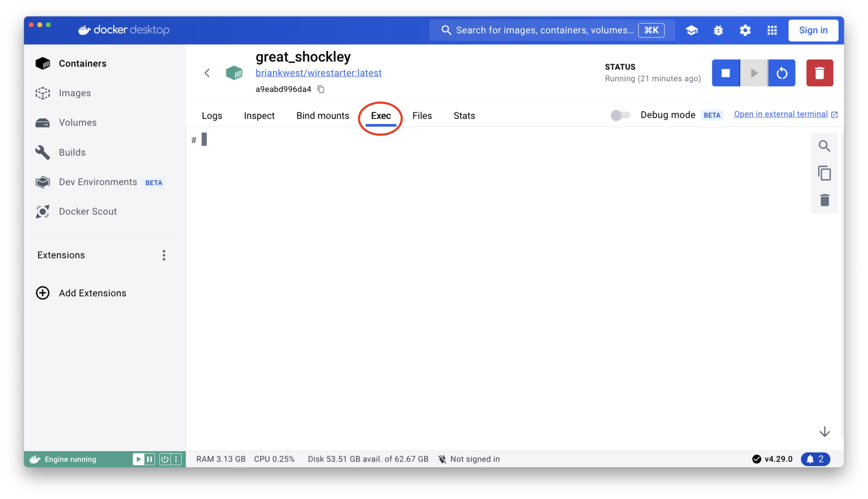Click the RAM 3.13 GB status text
The image size is (868, 499).
[x=221, y=459]
